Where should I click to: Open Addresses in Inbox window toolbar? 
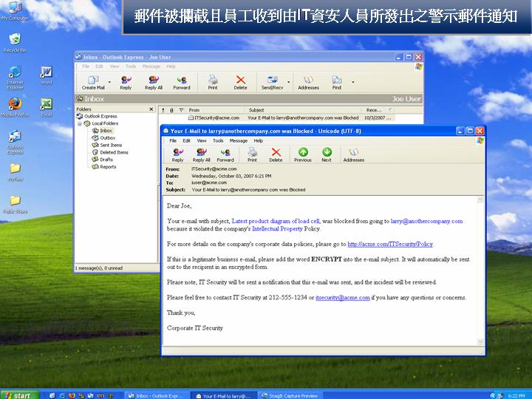[x=308, y=83]
